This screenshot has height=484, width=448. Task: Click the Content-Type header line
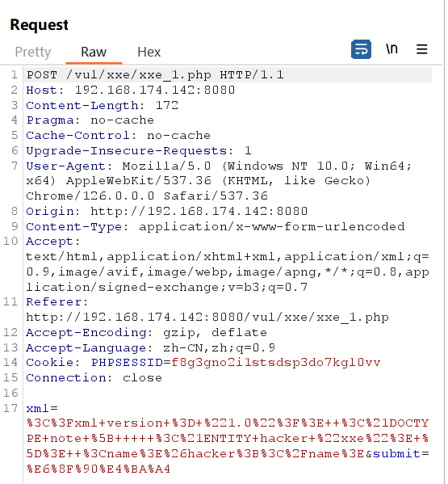(216, 227)
